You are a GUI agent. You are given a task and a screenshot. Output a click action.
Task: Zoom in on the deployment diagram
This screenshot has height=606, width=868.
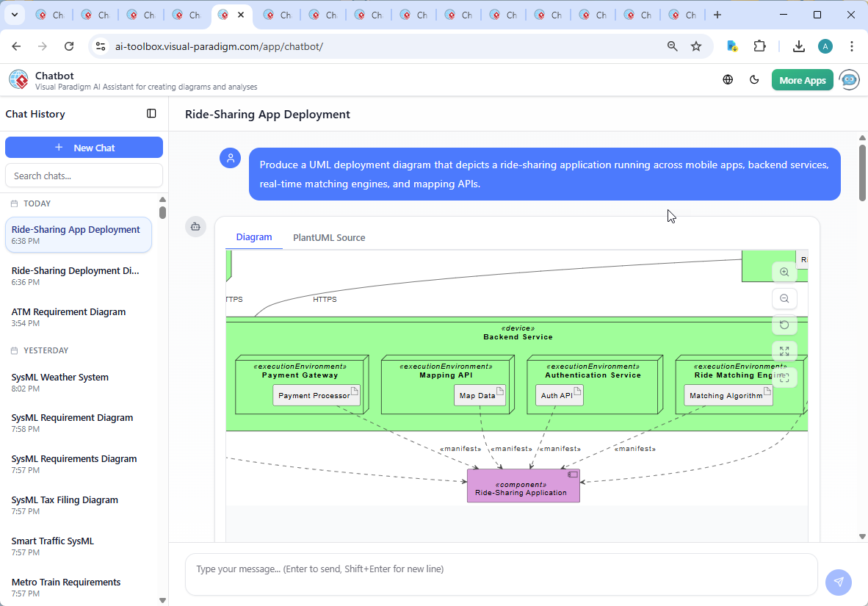click(784, 272)
